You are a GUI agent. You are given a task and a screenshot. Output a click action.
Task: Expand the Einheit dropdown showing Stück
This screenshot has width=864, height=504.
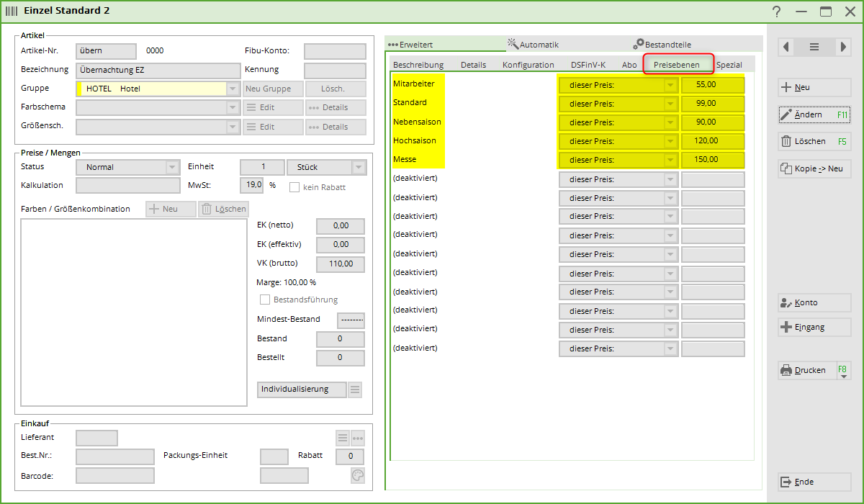coord(359,167)
